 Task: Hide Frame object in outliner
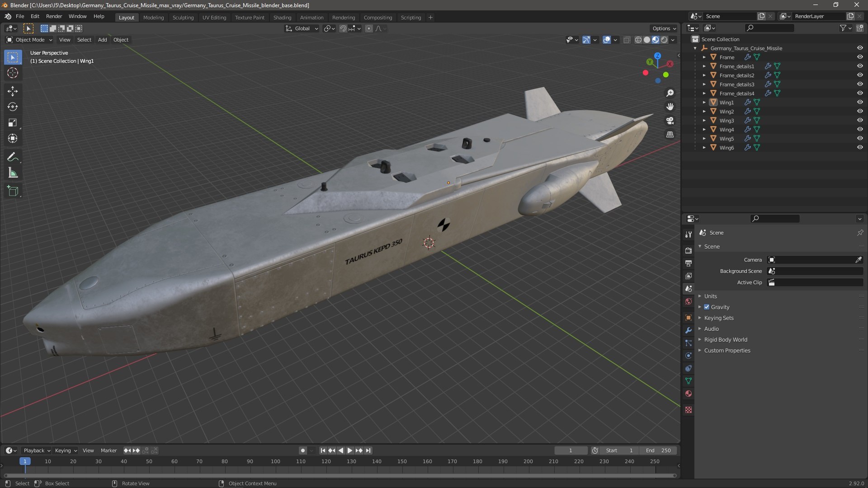[860, 57]
